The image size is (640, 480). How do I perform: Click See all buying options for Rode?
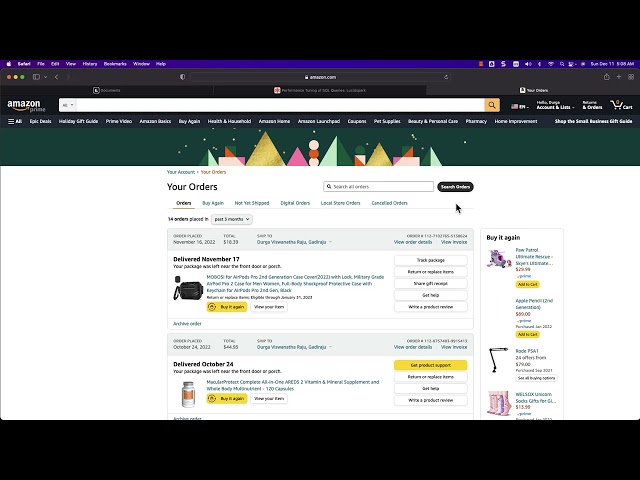(536, 378)
